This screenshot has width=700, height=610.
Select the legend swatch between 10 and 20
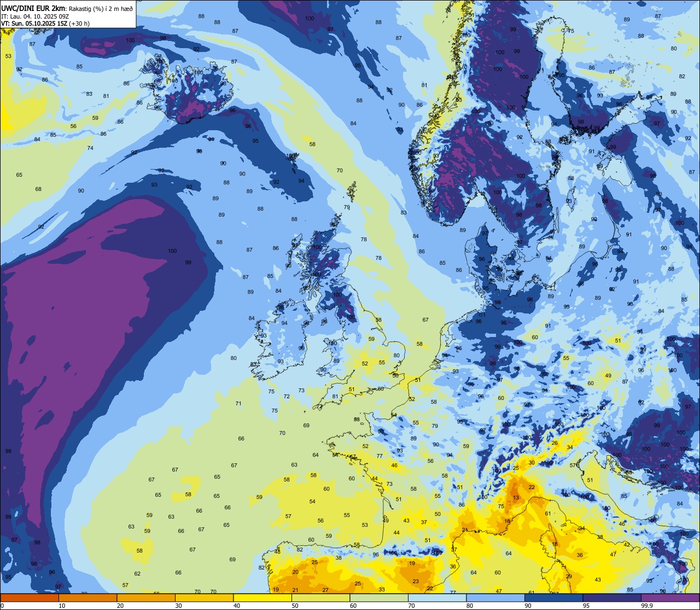click(x=87, y=597)
